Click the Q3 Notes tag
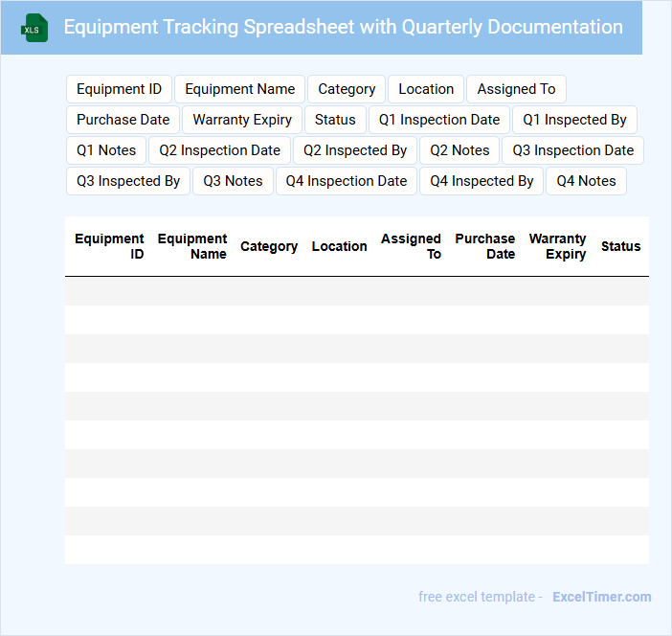 click(x=233, y=181)
